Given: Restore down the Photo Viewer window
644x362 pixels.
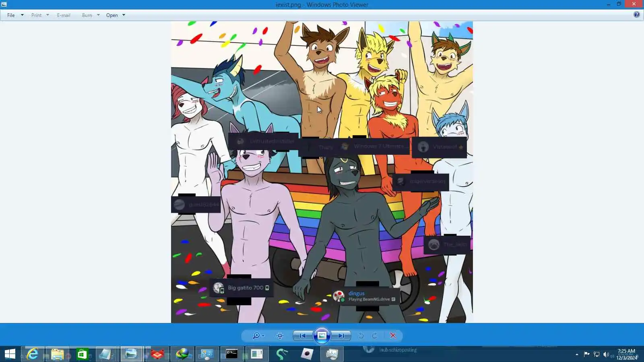Looking at the screenshot, I should pyautogui.click(x=619, y=4).
